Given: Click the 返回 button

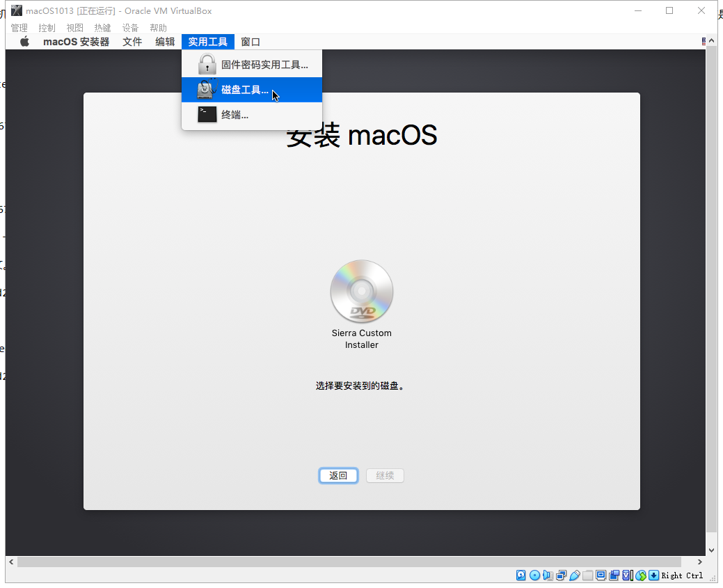Looking at the screenshot, I should (338, 475).
